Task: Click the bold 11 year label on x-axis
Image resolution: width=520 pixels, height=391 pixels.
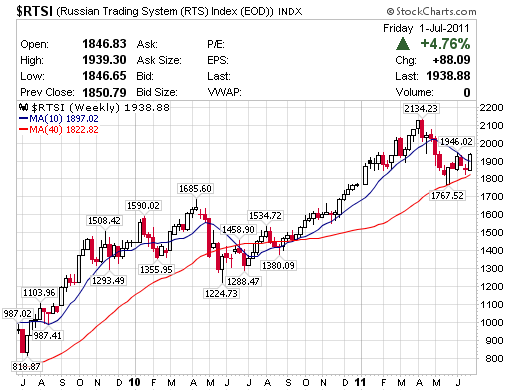Action: pos(360,382)
